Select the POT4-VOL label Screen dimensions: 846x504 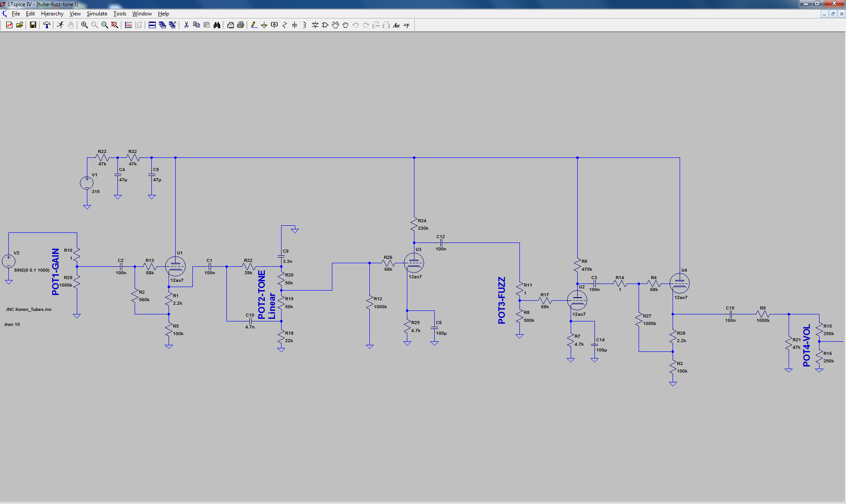[807, 346]
